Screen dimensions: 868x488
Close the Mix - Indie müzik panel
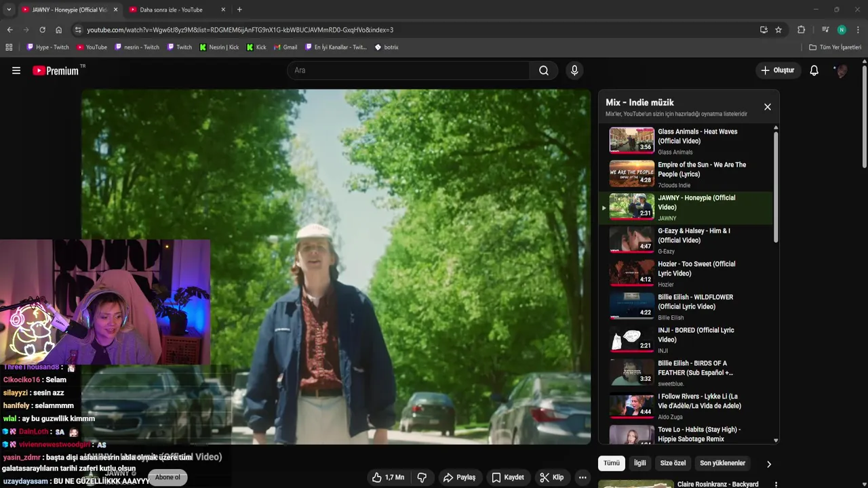[768, 107]
